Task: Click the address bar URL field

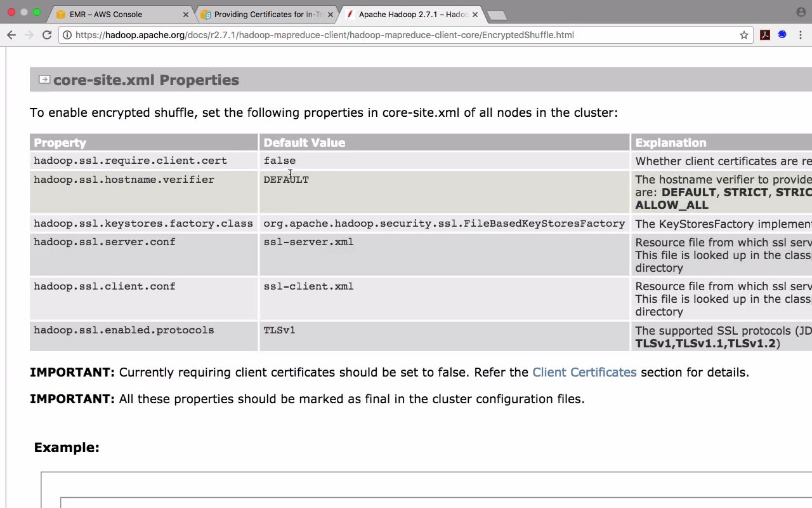Action: point(381,35)
